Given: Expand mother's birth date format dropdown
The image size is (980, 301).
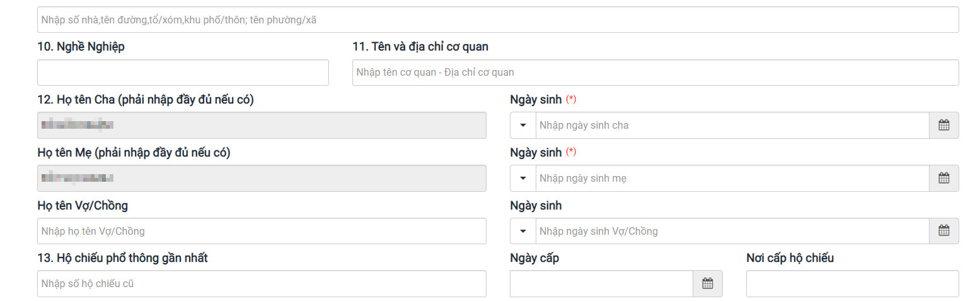Looking at the screenshot, I should pyautogui.click(x=523, y=178).
